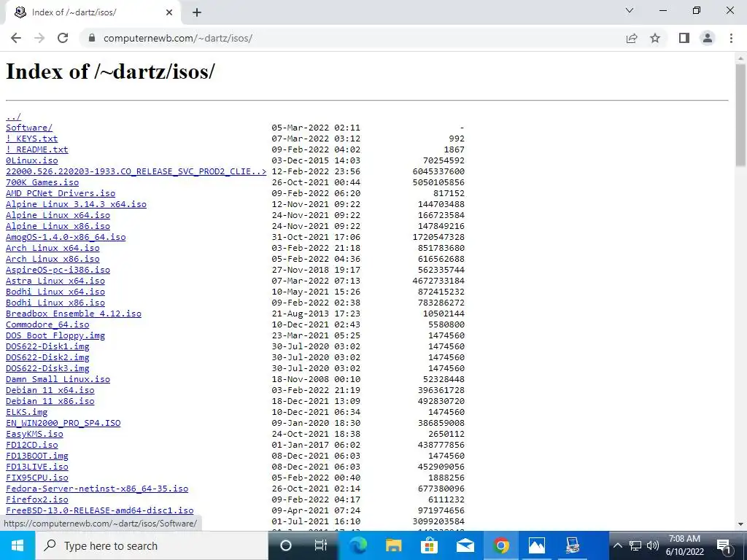Download AMD_PCNet_Drivers.iso
The image size is (747, 560).
coord(61,193)
